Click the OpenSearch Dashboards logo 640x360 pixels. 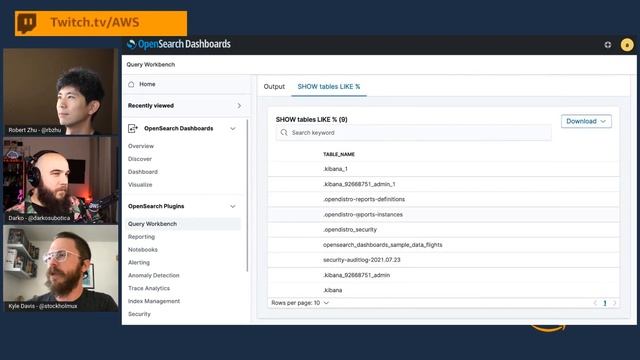tap(179, 44)
